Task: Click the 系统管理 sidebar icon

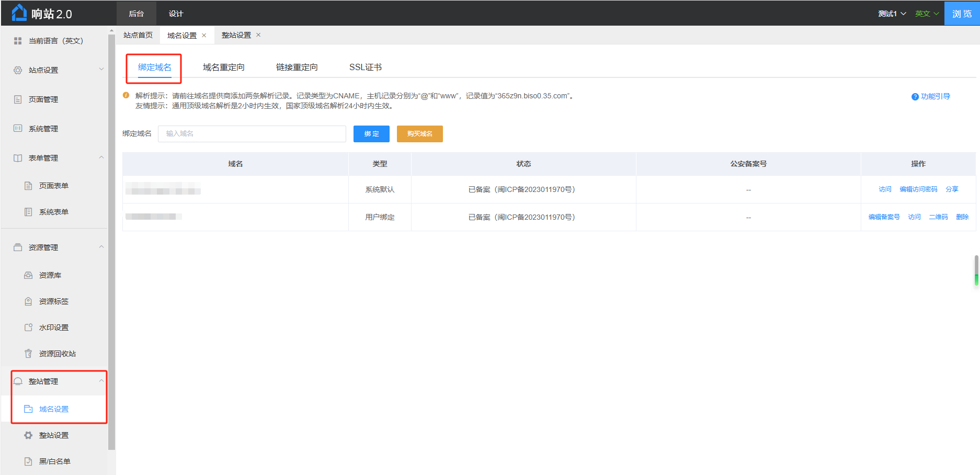Action: tap(18, 129)
